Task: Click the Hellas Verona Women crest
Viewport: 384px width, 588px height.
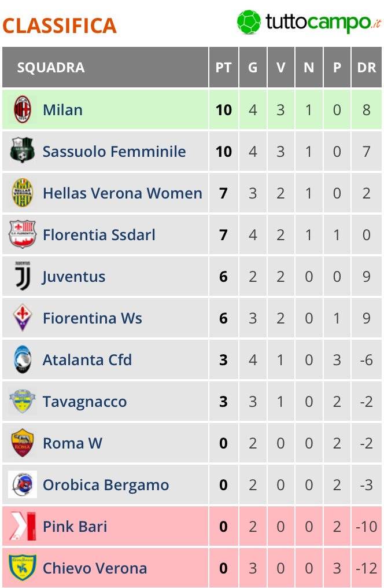Action: (x=23, y=193)
